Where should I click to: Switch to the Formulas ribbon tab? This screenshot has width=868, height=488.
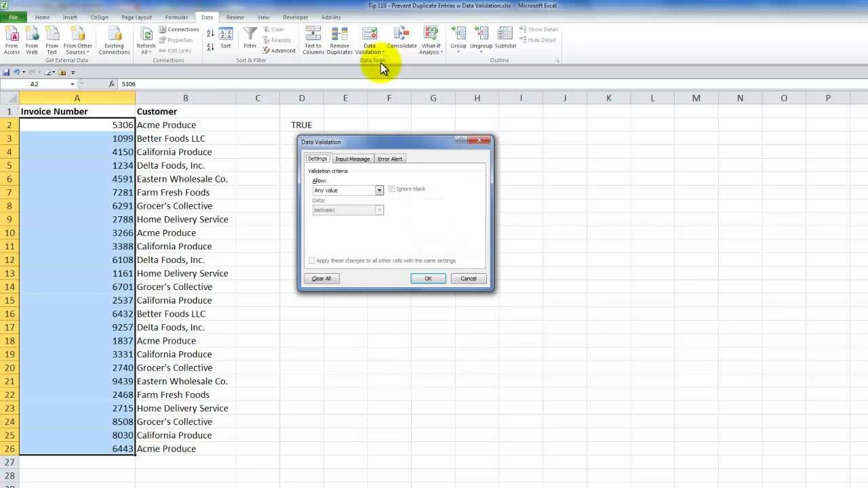click(176, 17)
